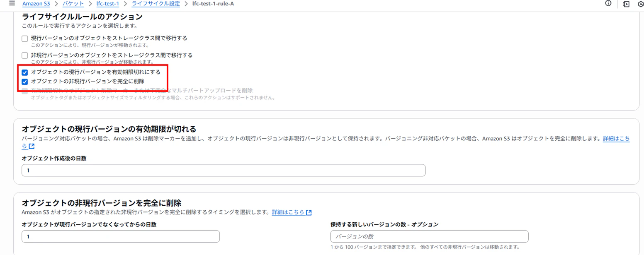The height and width of the screenshot is (255, 644).
Task: Click オブジェクトの現行バージョンの有効期限が切れる heading
Action: [109, 128]
